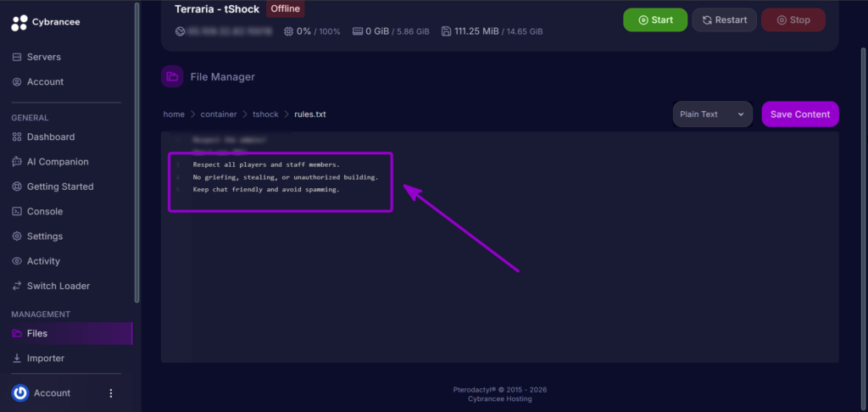
Task: Save Content of rules.txt
Action: click(x=800, y=114)
